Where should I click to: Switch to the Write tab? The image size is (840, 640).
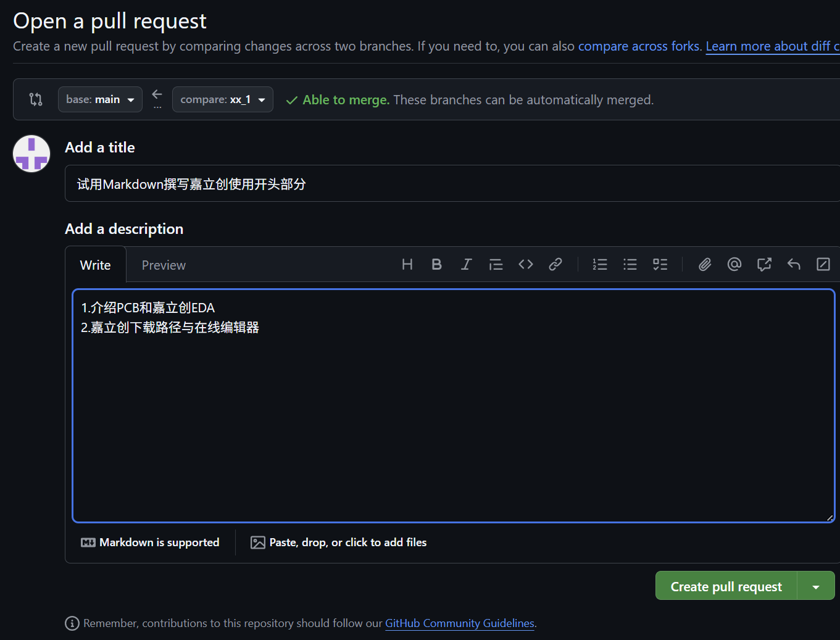[x=96, y=265]
